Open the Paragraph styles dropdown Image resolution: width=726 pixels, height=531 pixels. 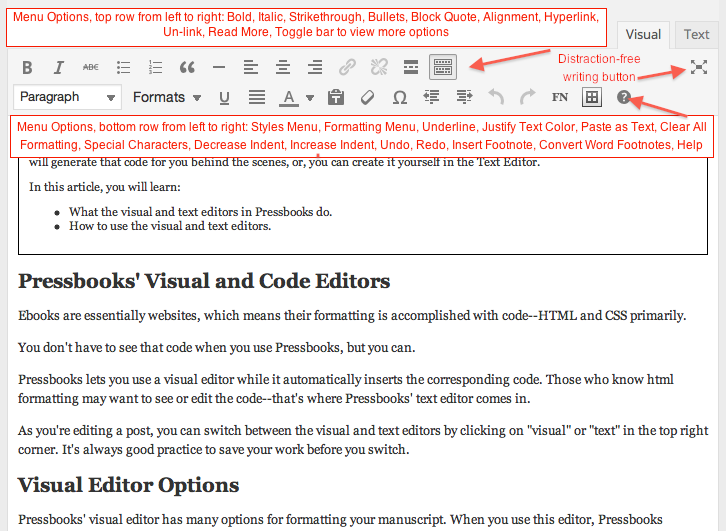[x=68, y=97]
